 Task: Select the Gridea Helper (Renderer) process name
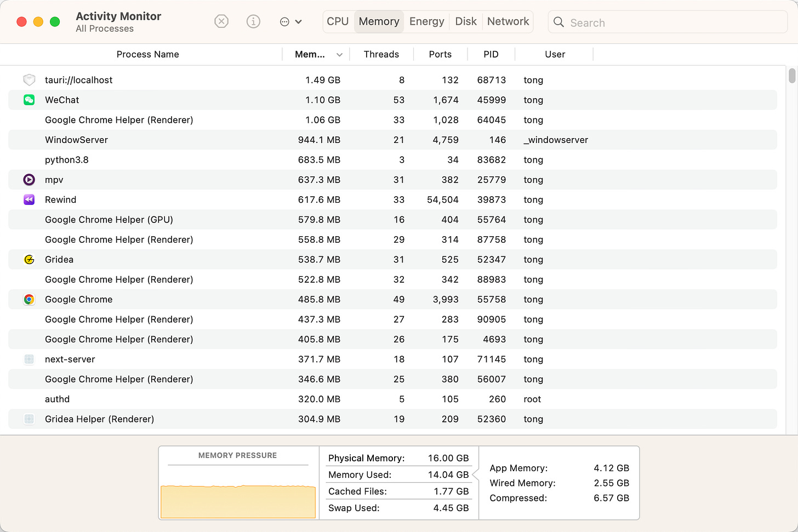tap(99, 419)
